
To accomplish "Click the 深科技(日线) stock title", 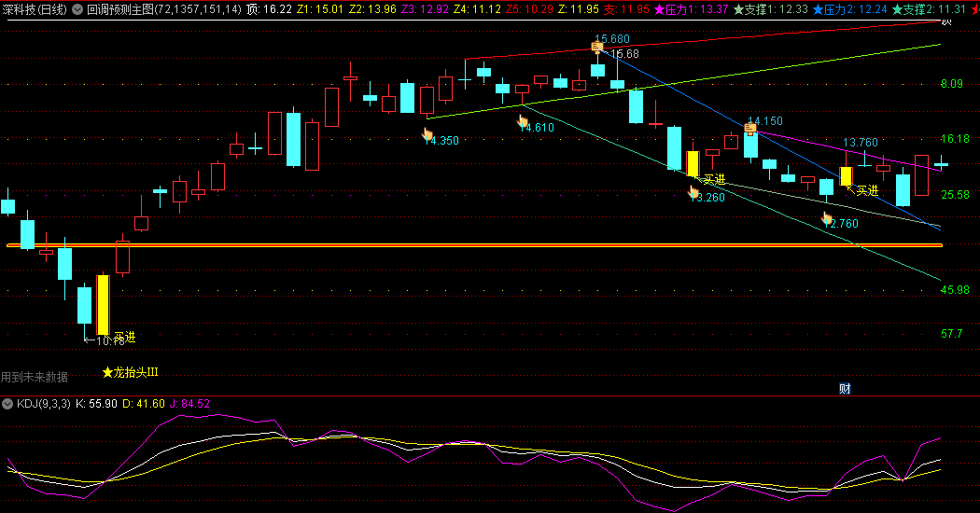I will tap(35, 9).
